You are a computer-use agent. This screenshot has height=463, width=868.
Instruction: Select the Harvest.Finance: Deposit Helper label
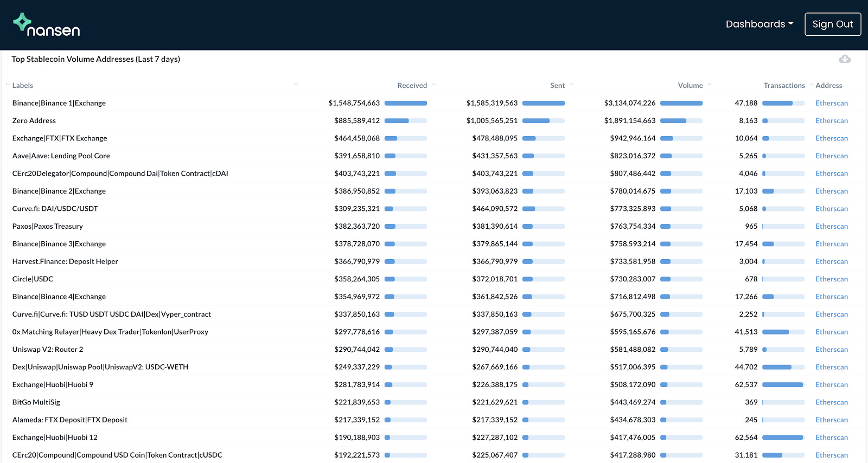coord(65,261)
